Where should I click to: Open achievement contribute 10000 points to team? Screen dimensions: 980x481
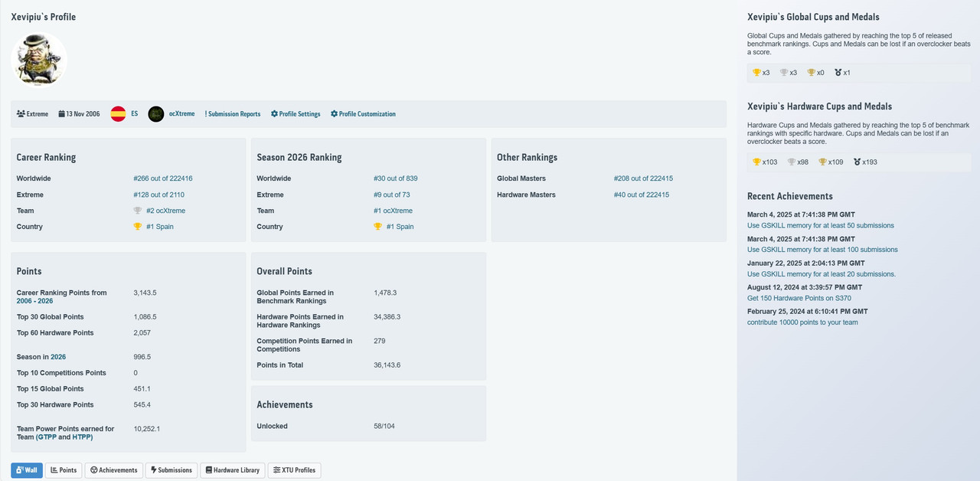click(802, 322)
